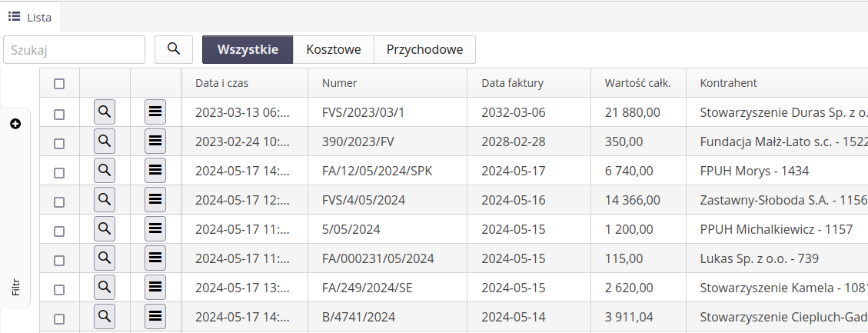The image size is (868, 333).
Task: Open row menu for invoice FA/000231/05/2024
Action: click(155, 258)
